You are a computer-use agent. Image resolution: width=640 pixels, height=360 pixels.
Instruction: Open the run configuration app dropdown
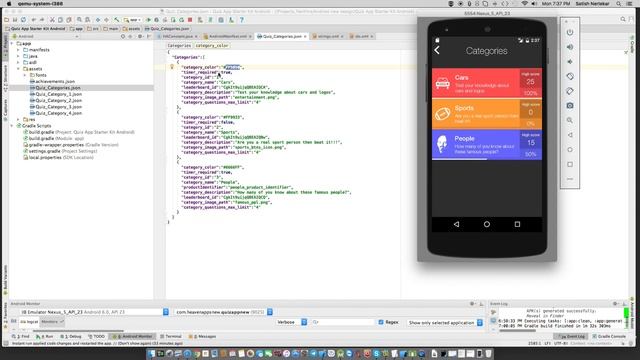click(x=133, y=20)
